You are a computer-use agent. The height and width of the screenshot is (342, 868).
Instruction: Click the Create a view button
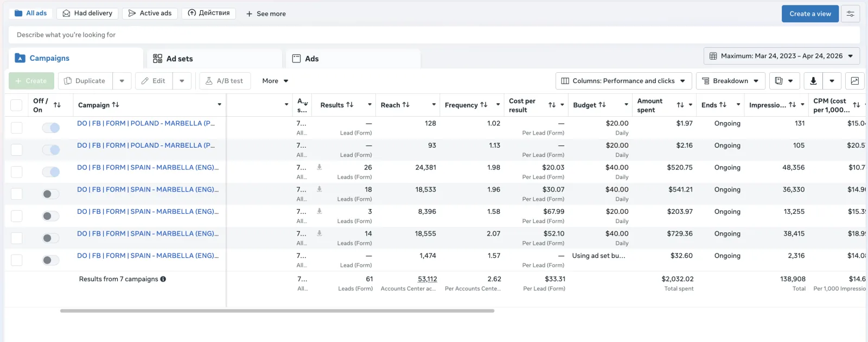click(x=810, y=14)
